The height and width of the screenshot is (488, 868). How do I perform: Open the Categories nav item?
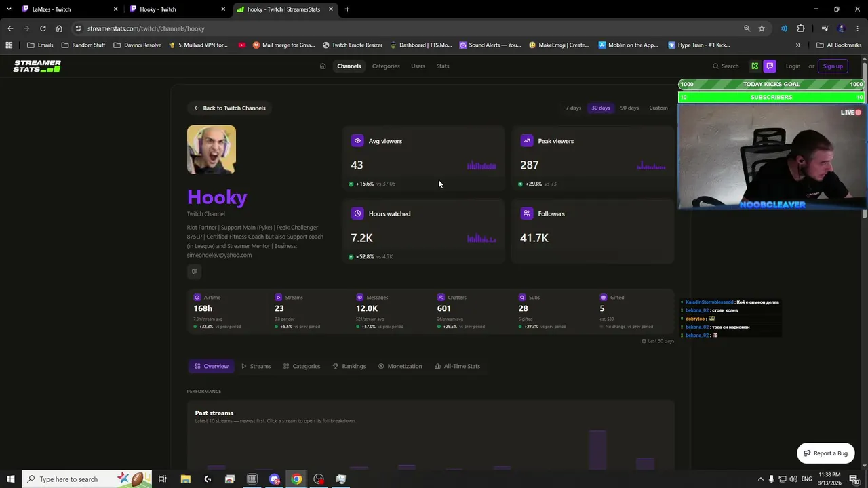tap(386, 66)
